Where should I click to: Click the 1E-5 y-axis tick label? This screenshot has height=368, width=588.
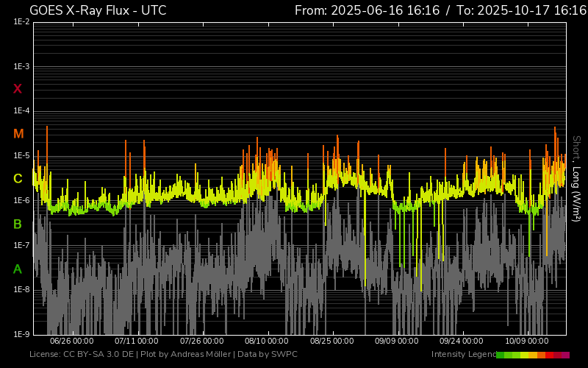21,156
